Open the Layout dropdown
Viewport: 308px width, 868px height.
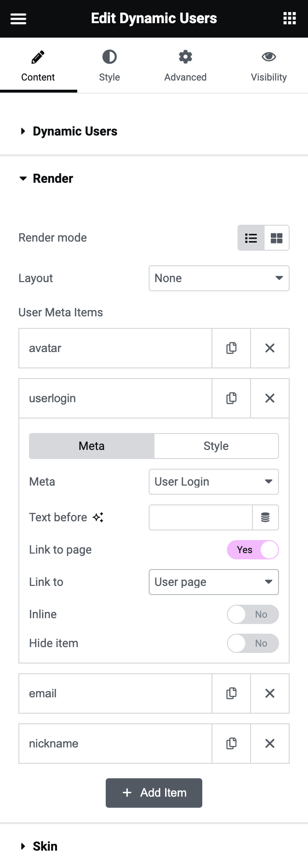click(x=219, y=278)
